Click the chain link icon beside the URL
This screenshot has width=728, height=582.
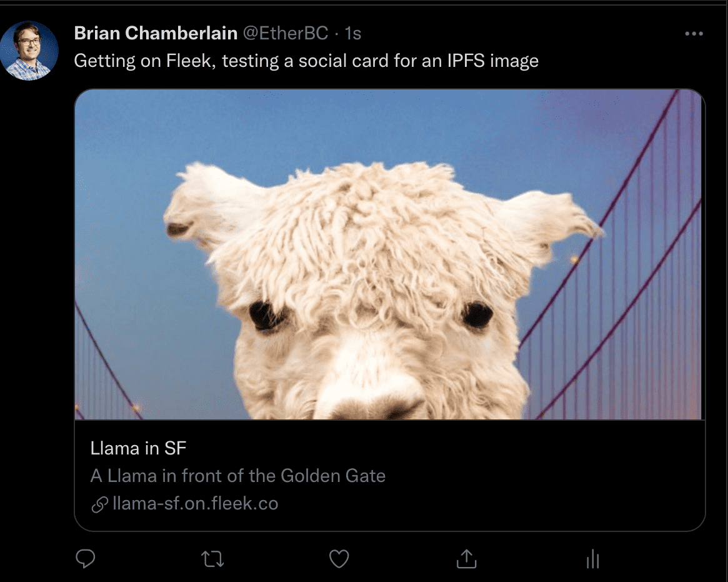coord(99,504)
